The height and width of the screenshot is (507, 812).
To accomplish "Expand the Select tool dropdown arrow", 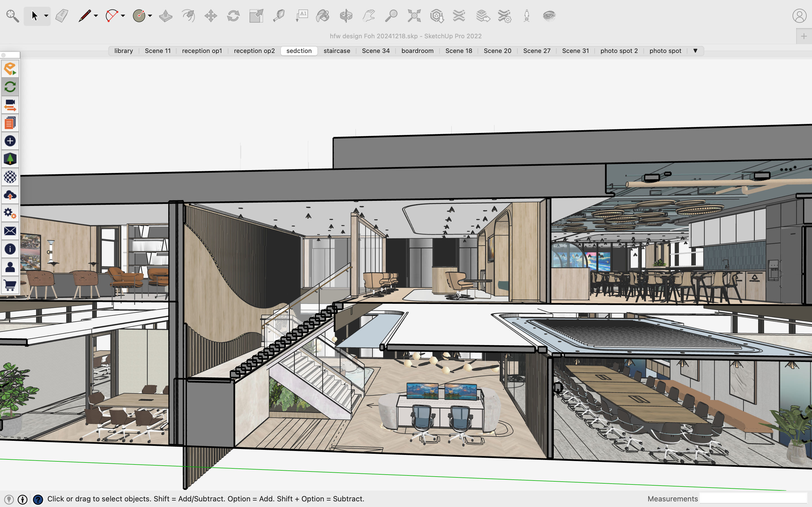I will 46,16.
